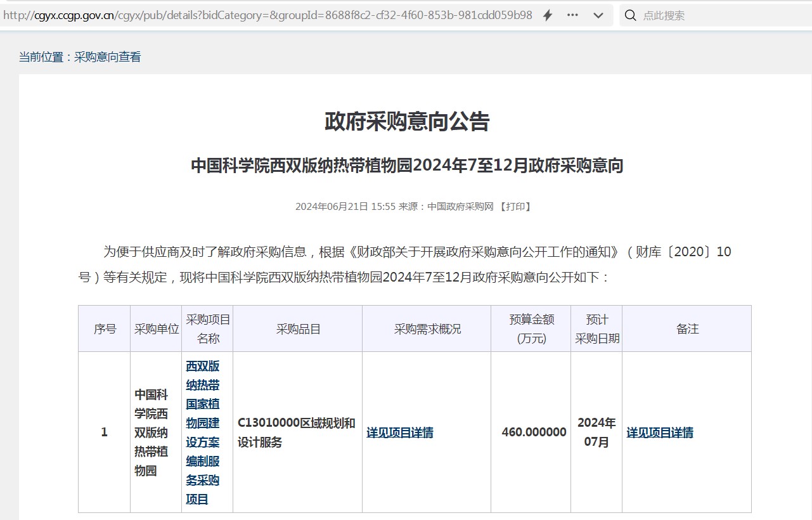This screenshot has height=520, width=812.
Task: Click the 采购品目 column header
Action: (x=298, y=329)
